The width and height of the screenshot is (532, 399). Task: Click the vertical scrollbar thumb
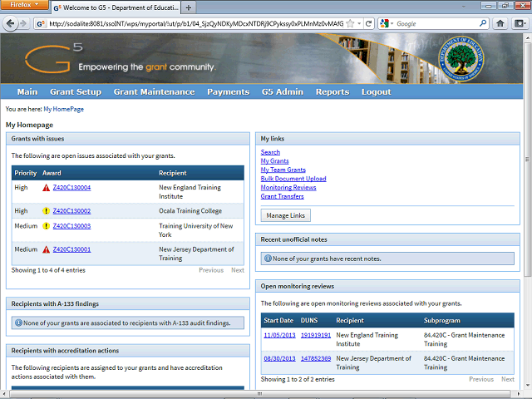(x=528, y=159)
